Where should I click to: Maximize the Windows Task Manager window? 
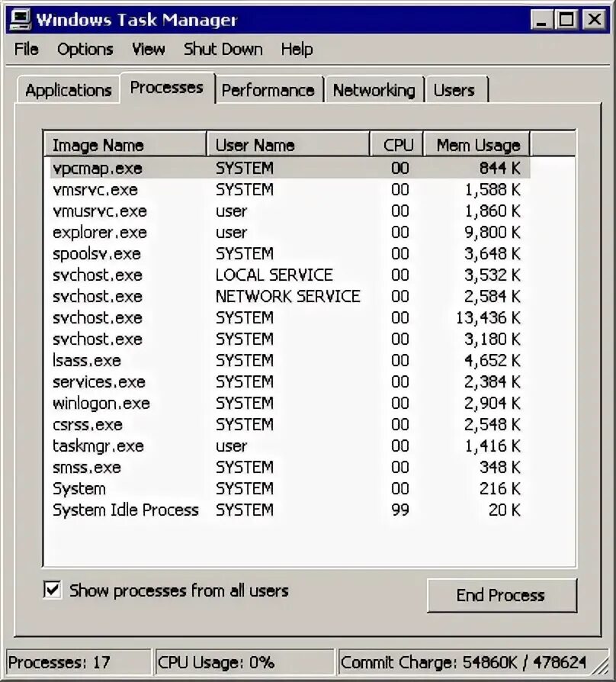click(566, 20)
